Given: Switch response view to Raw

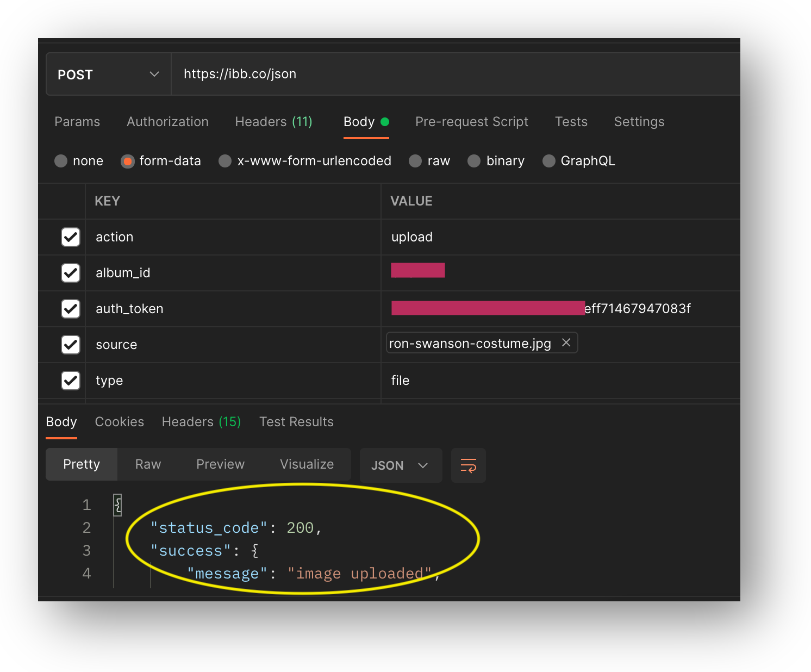Looking at the screenshot, I should [147, 464].
